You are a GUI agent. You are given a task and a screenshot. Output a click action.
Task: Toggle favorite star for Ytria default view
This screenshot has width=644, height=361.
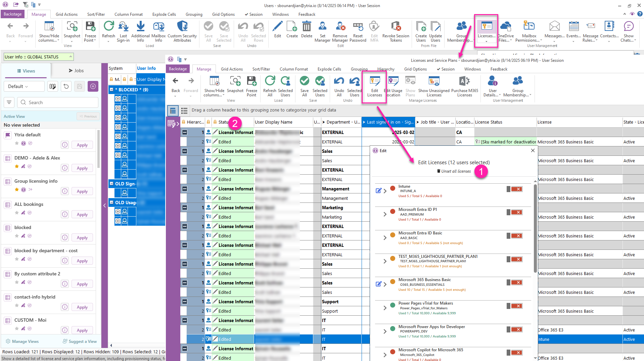(17, 143)
